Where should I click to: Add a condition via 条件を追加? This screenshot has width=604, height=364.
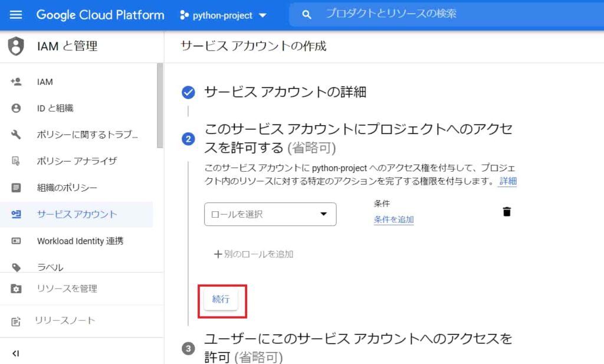[393, 219]
